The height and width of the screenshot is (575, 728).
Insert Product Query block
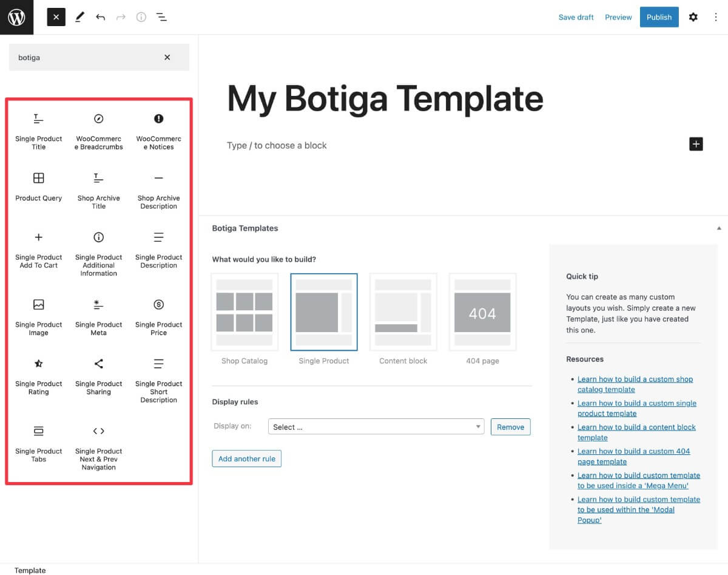pyautogui.click(x=39, y=188)
